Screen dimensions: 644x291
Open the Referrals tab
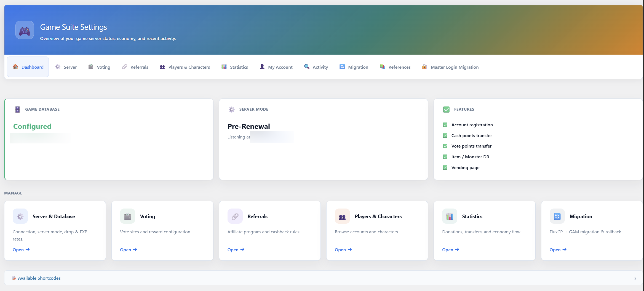point(135,67)
